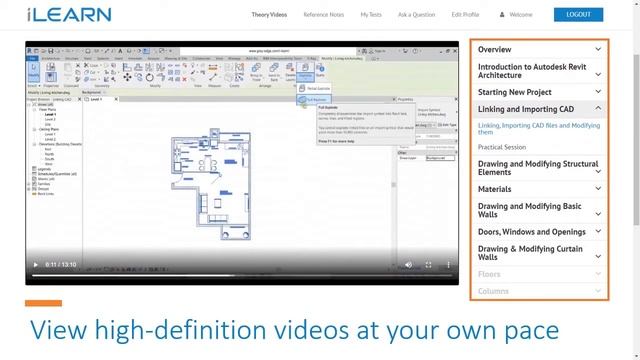Click the video progress bar

tap(242, 276)
